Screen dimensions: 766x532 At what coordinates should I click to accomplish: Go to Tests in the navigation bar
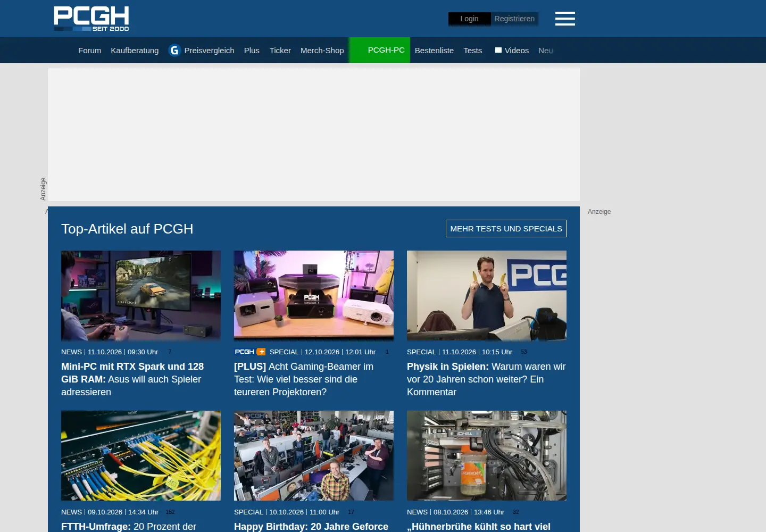[472, 51]
